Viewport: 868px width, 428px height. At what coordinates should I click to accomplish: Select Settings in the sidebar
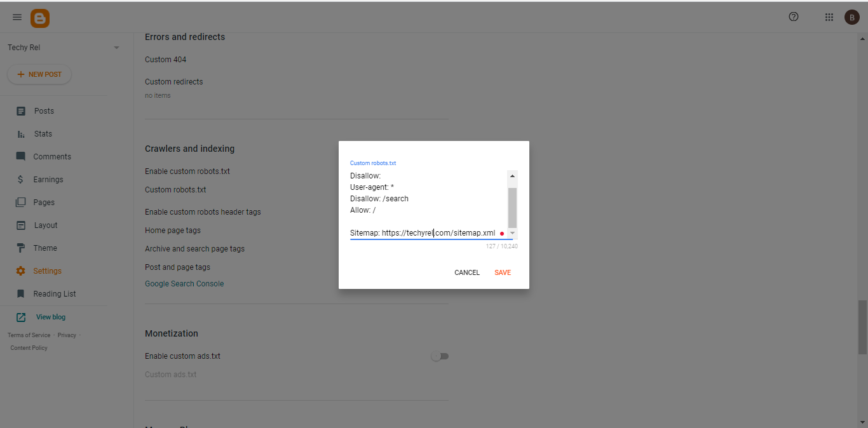pyautogui.click(x=48, y=271)
